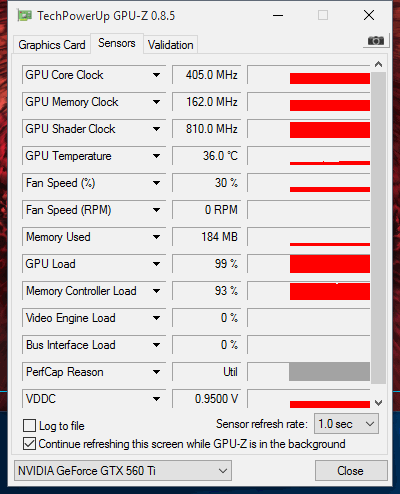The image size is (400, 494).
Task: Switch to the Graphics Card tab
Action: coord(52,45)
